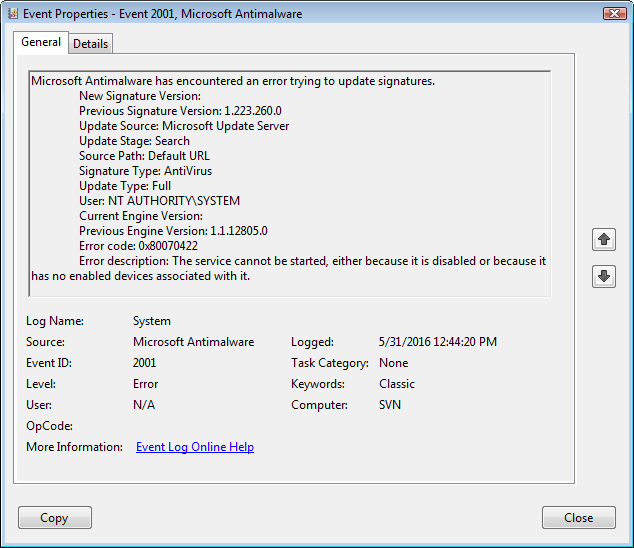The height and width of the screenshot is (548, 634).
Task: Click the error code 0x80070422 text
Action: click(139, 246)
